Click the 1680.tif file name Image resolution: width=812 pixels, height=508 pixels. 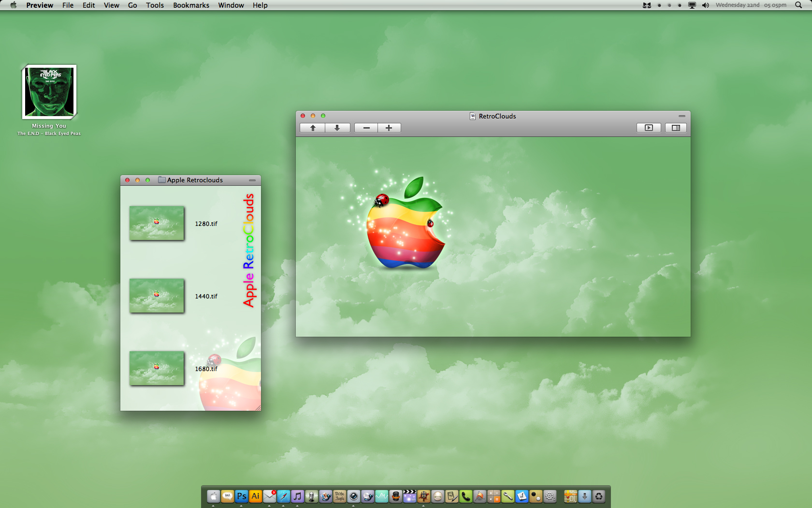[x=206, y=369]
